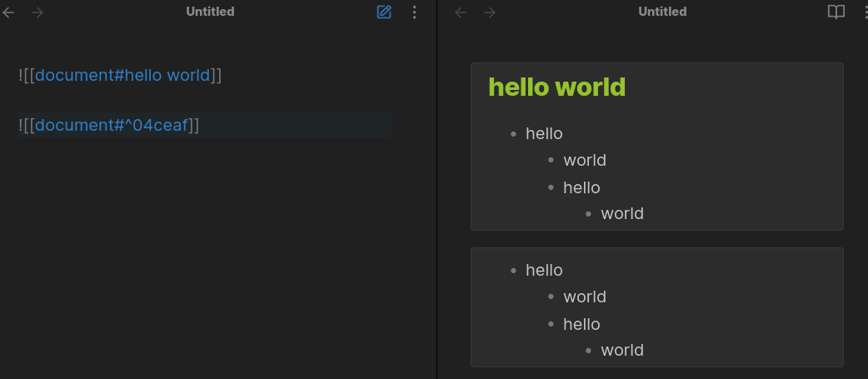Click the document#hello world embed link

click(122, 75)
